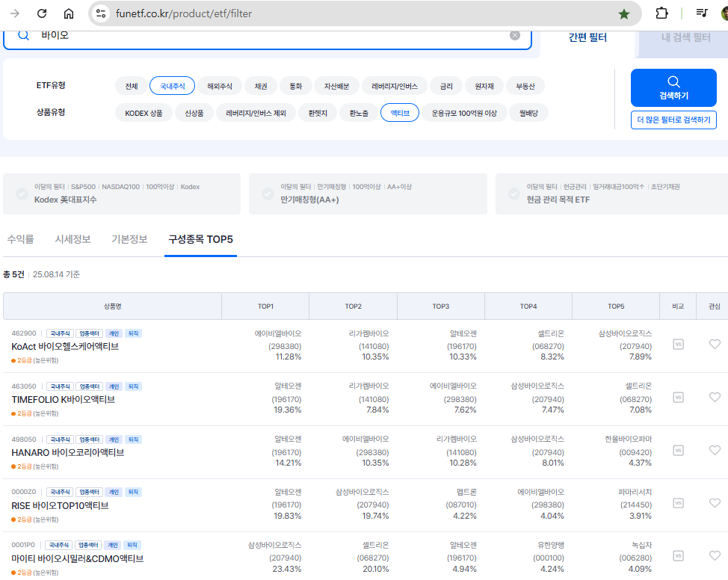
Task: Open the extensions puzzle icon
Action: tap(661, 13)
